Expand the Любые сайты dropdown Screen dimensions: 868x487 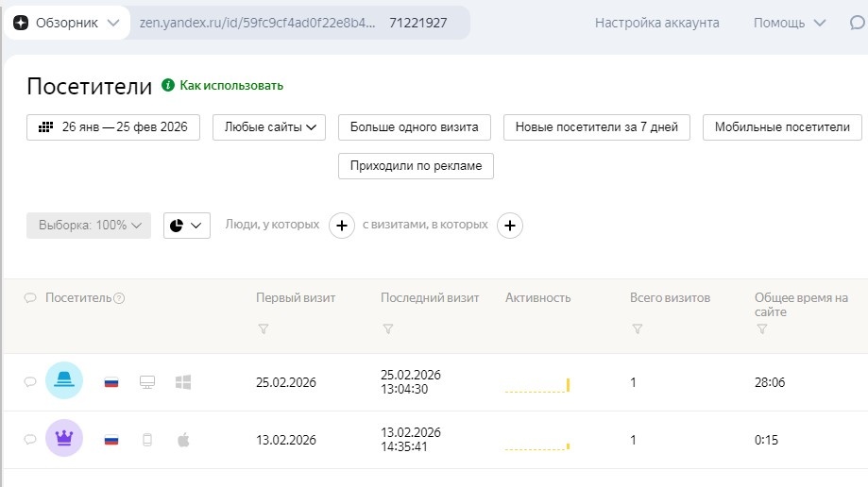pyautogui.click(x=269, y=127)
